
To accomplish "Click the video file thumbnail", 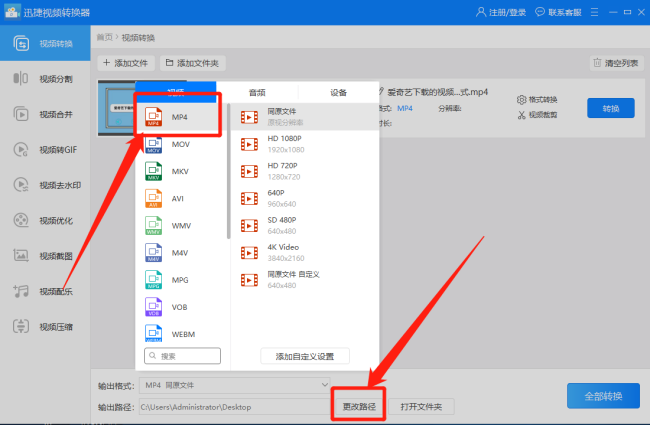I will click(x=116, y=108).
